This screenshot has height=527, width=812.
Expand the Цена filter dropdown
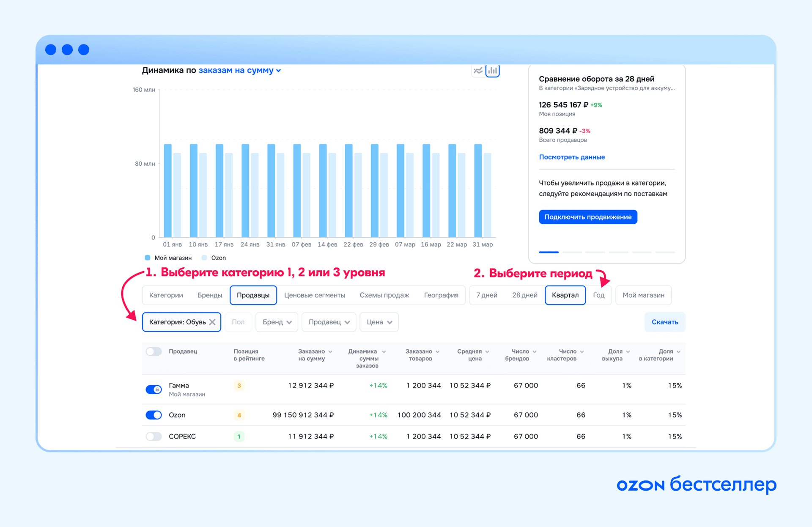coord(379,322)
